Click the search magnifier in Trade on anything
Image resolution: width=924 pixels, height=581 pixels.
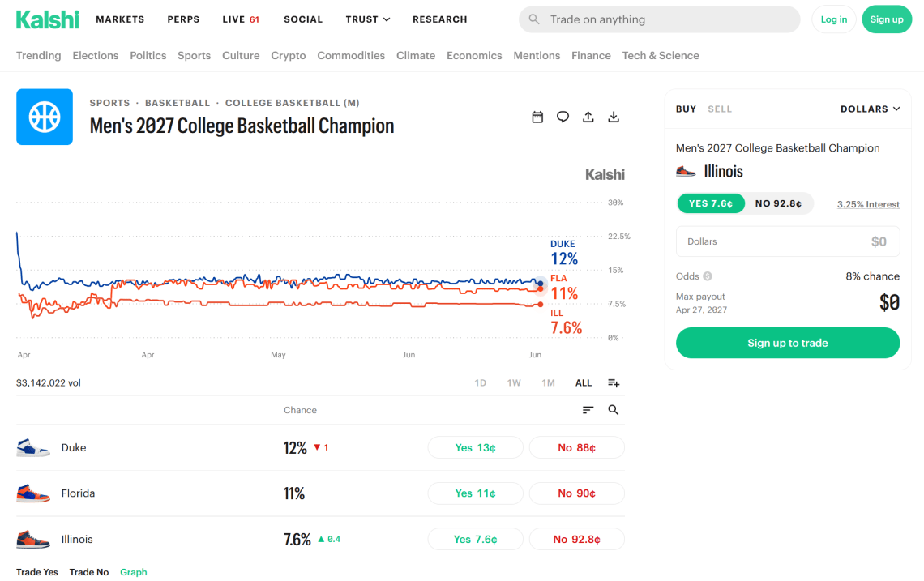[x=534, y=19]
